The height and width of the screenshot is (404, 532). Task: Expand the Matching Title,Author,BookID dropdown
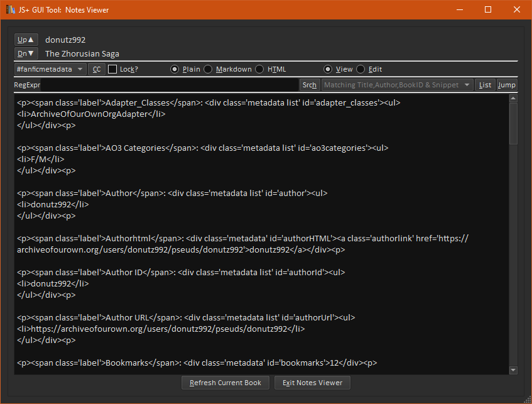tap(398, 85)
